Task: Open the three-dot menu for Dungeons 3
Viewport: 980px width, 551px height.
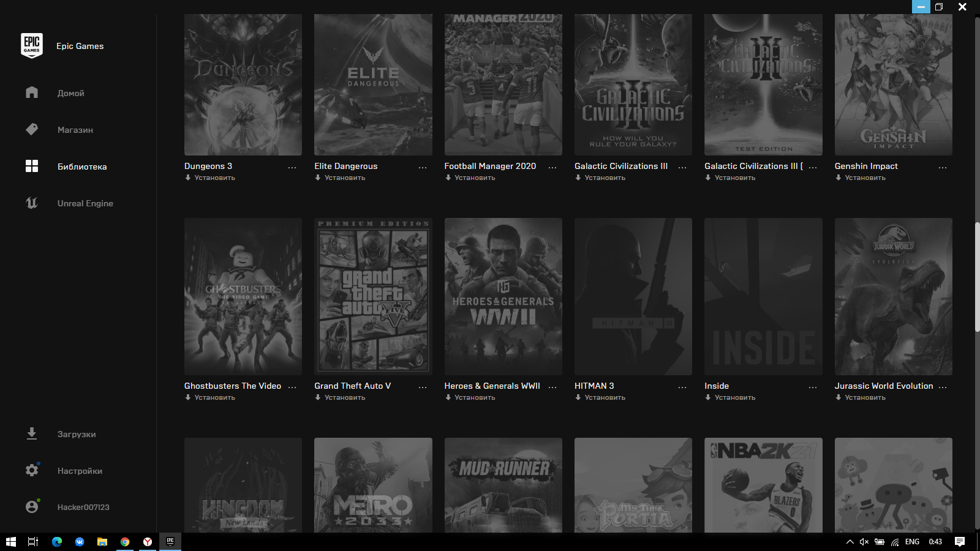Action: point(292,167)
